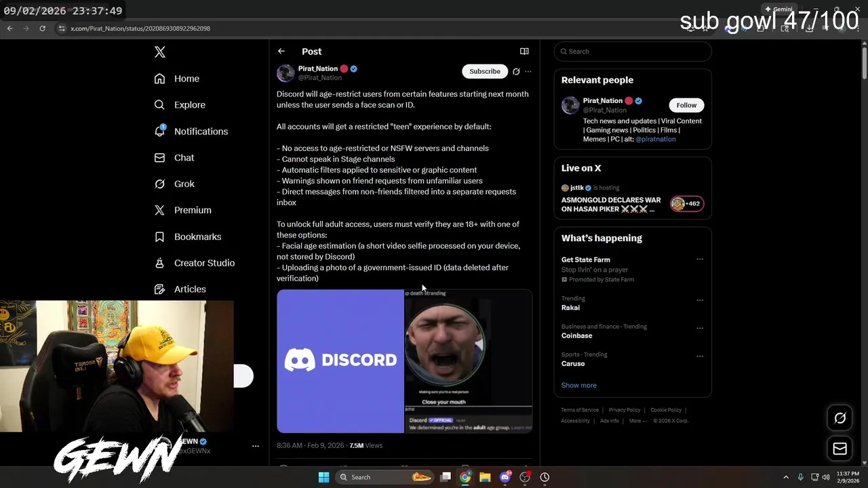Click the Creator Studio icon

point(159,263)
